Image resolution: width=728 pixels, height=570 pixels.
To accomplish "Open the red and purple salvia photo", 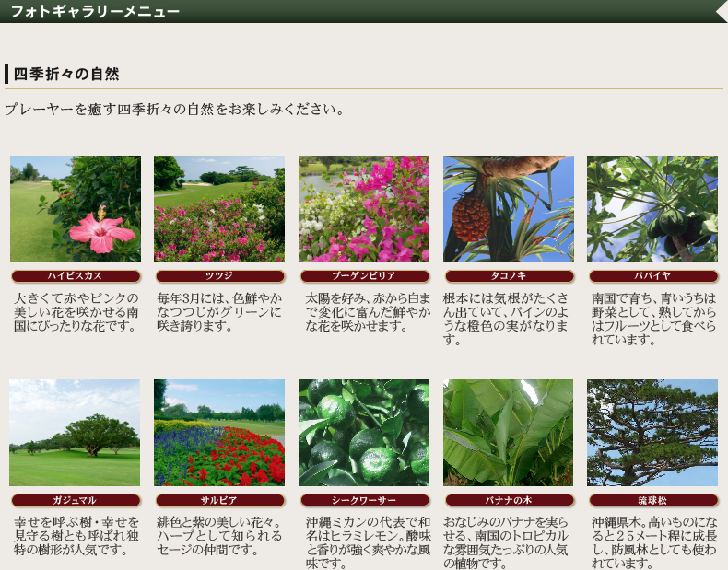I will (x=219, y=433).
